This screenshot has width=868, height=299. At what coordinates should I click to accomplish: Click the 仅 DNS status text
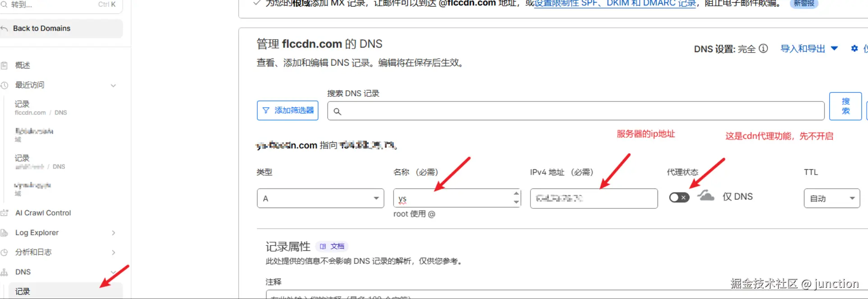(x=738, y=197)
